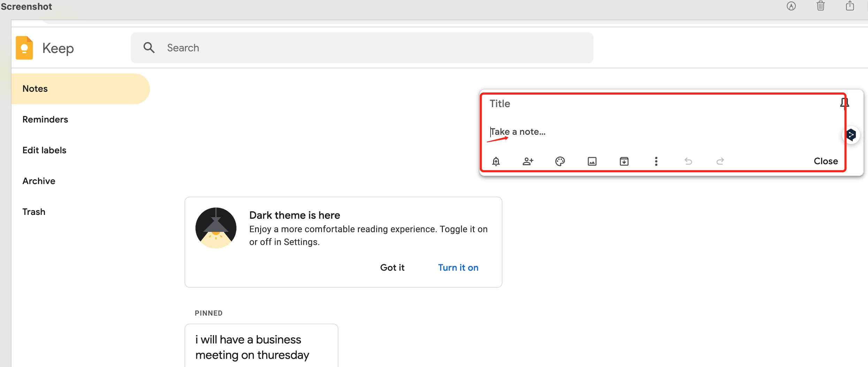The image size is (868, 367).
Task: Open the pinned business meeting note
Action: (x=261, y=346)
